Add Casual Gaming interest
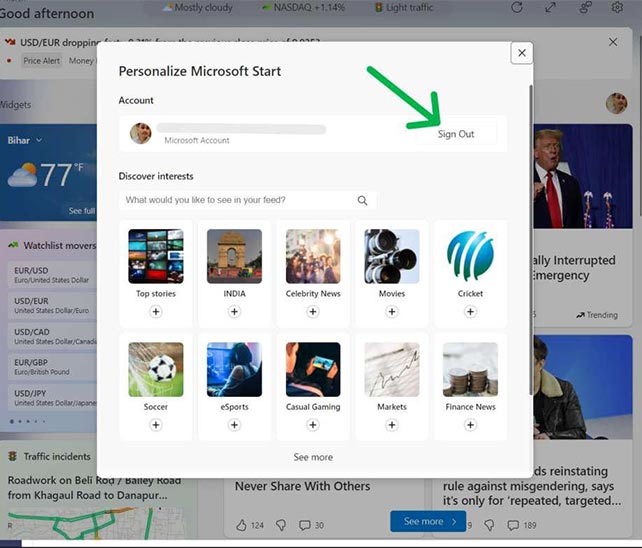The height and width of the screenshot is (548, 642). pyautogui.click(x=313, y=425)
